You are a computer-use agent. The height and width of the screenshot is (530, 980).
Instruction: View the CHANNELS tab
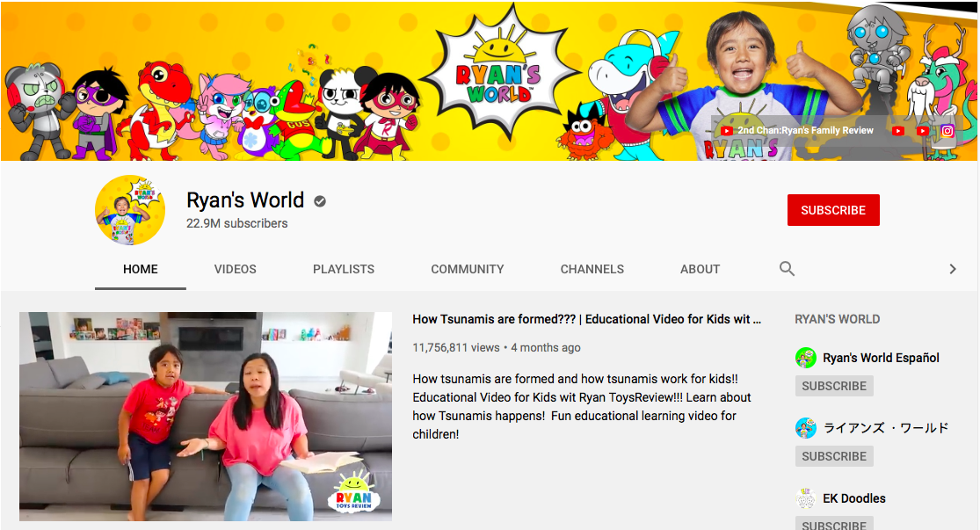click(592, 269)
